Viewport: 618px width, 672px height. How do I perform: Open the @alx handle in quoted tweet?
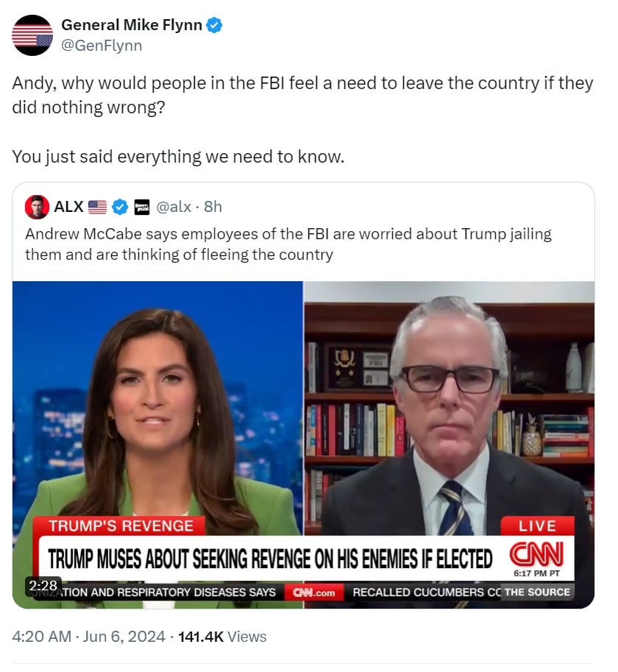click(x=174, y=207)
